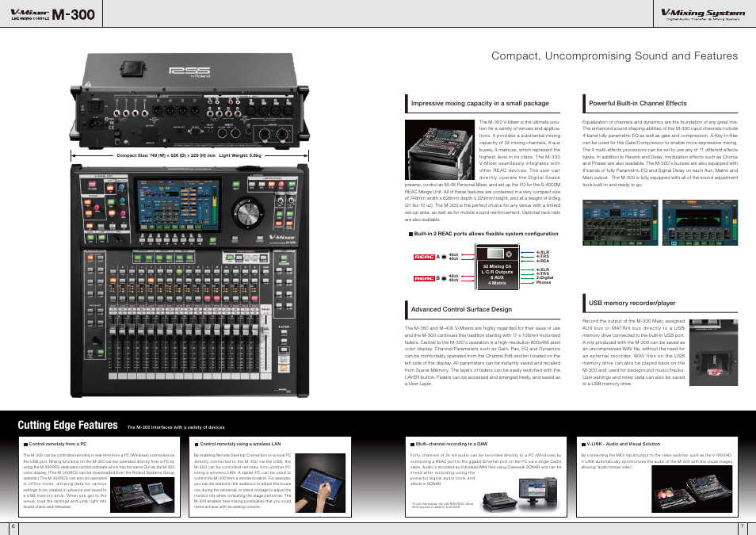The height and width of the screenshot is (535, 756).
Task: Click the V-Mixer M-300 logo in header
Action: point(52,14)
